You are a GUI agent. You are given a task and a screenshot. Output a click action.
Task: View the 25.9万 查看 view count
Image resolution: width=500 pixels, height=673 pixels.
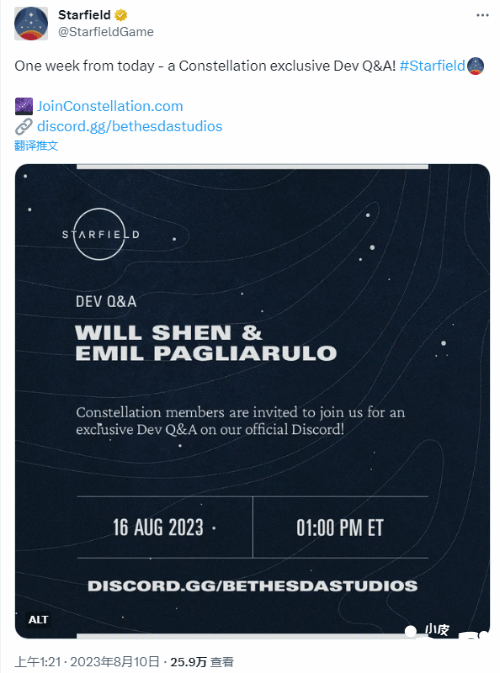click(x=202, y=661)
